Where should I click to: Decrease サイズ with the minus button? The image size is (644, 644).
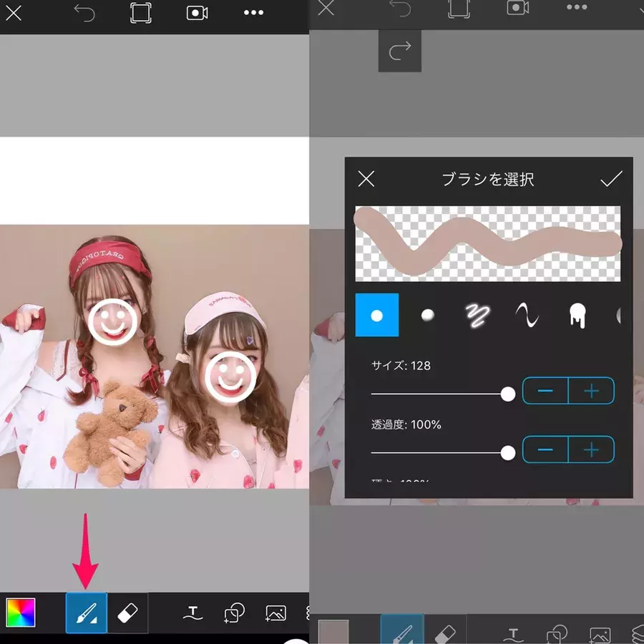click(x=545, y=391)
